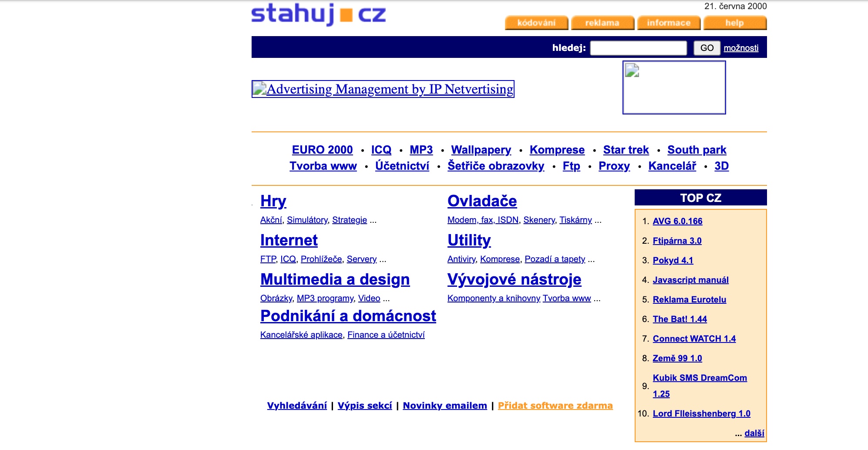The width and height of the screenshot is (868, 450).
Task: Open AVG 6.0.166 in TOP CZ
Action: 678,221
